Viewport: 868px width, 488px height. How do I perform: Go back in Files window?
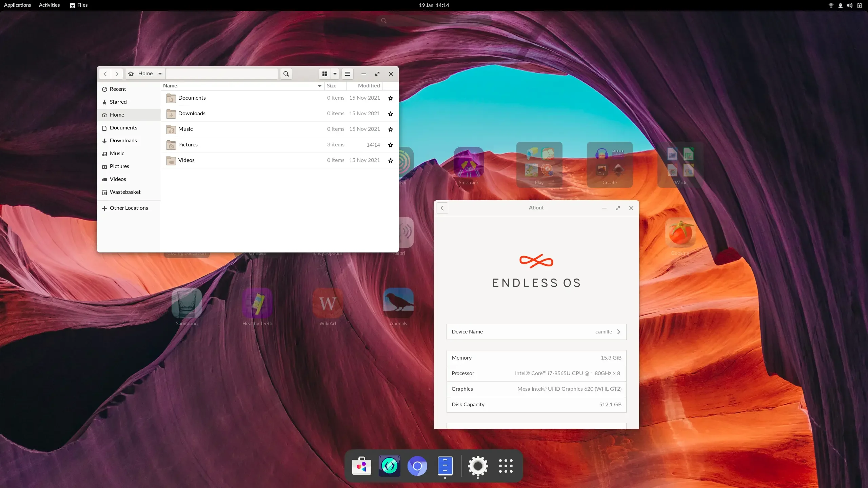pyautogui.click(x=105, y=74)
